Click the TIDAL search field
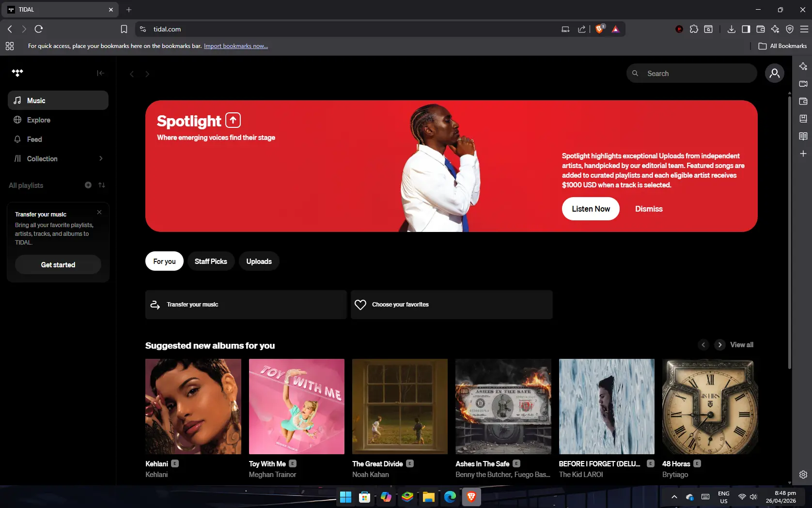Viewport: 812px width, 508px height. (692, 73)
